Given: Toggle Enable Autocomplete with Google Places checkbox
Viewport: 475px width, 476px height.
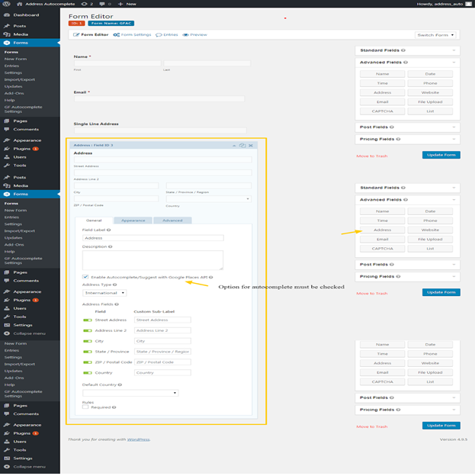Looking at the screenshot, I should [85, 277].
